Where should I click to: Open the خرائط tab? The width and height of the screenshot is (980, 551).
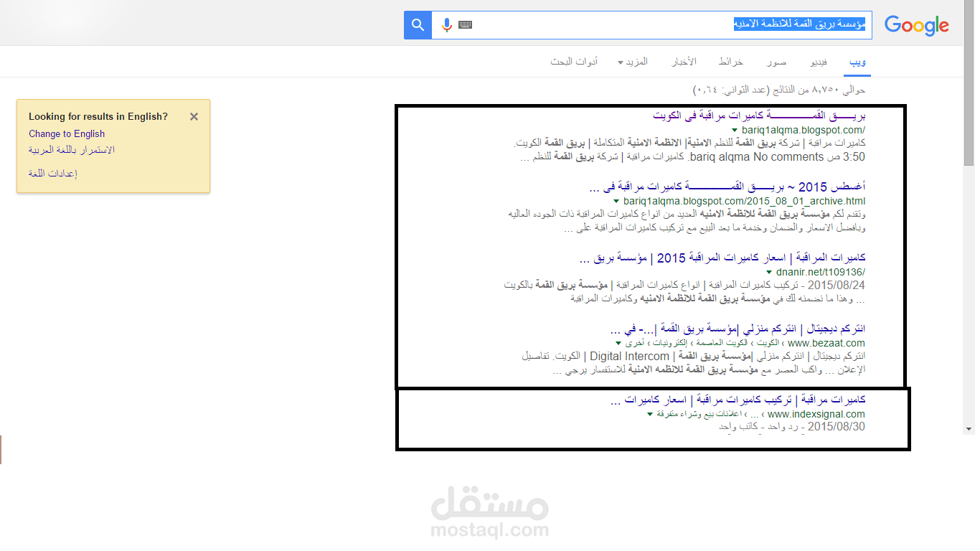click(730, 62)
